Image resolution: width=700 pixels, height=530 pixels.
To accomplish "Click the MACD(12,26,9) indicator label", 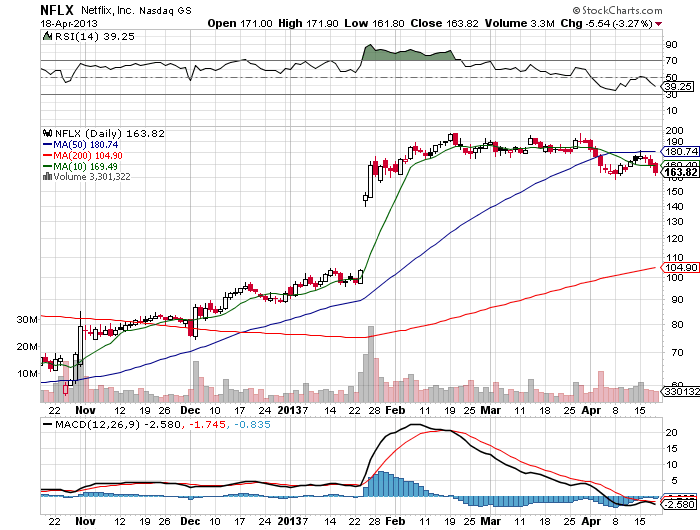I will coord(96,424).
